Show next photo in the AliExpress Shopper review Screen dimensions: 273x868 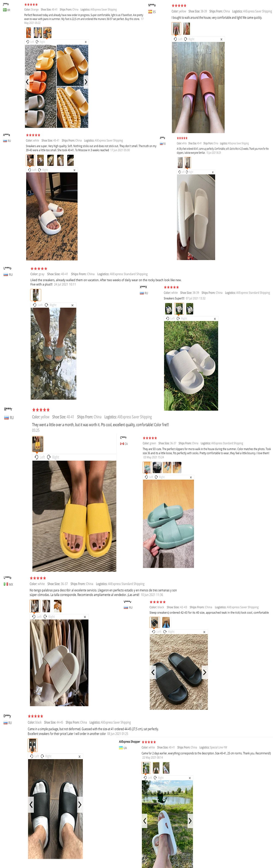[x=190, y=821]
